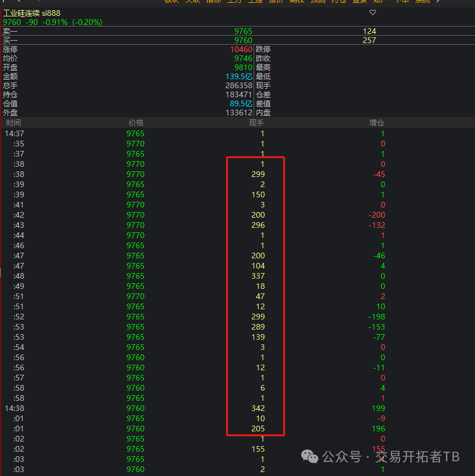Click the 14:37 timestamp in tick list
The image size is (475, 476).
14,133
